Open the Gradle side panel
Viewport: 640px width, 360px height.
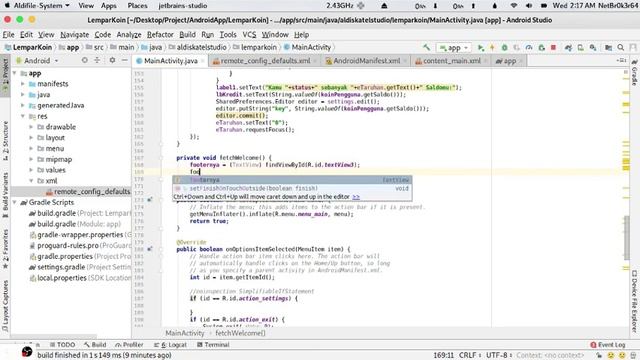(x=635, y=73)
